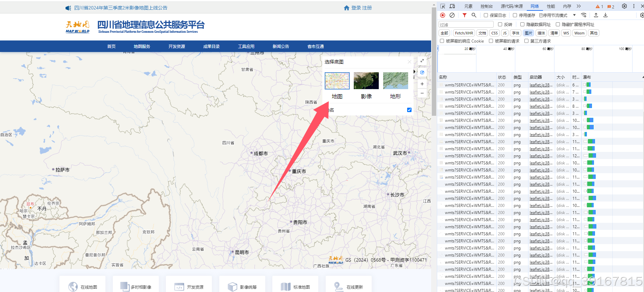Open the 开发资源 navigation menu
The width and height of the screenshot is (644, 292).
coord(177,46)
